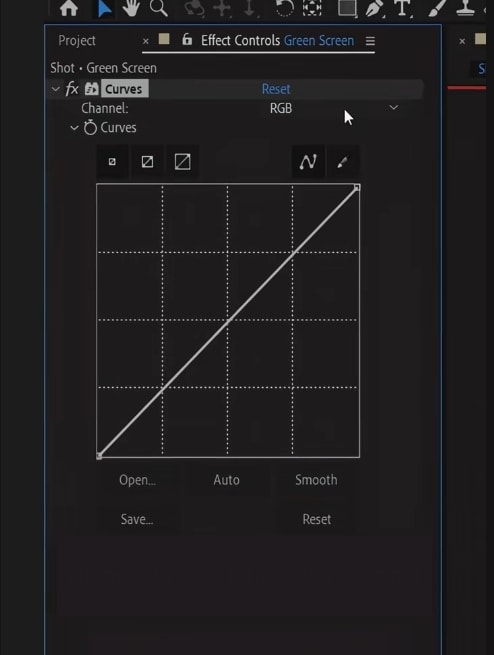
Task: Select the dimmed Dolly camera tool
Action: pyautogui.click(x=250, y=8)
